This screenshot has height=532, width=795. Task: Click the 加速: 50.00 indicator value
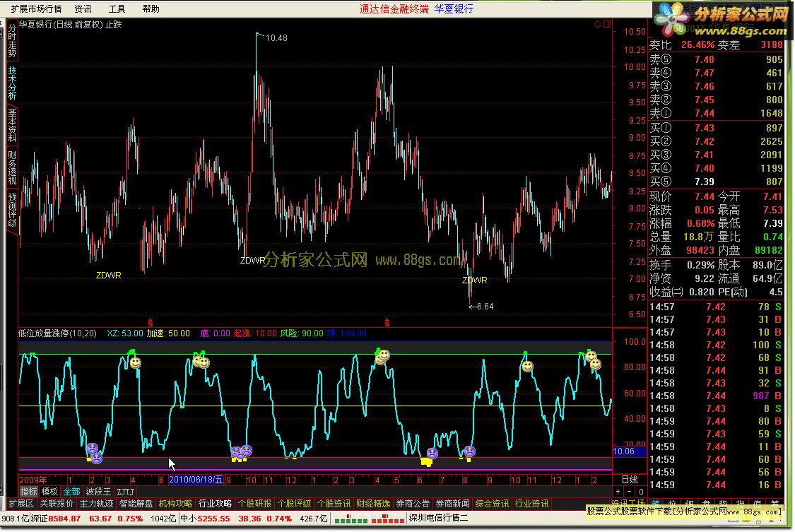click(x=168, y=333)
